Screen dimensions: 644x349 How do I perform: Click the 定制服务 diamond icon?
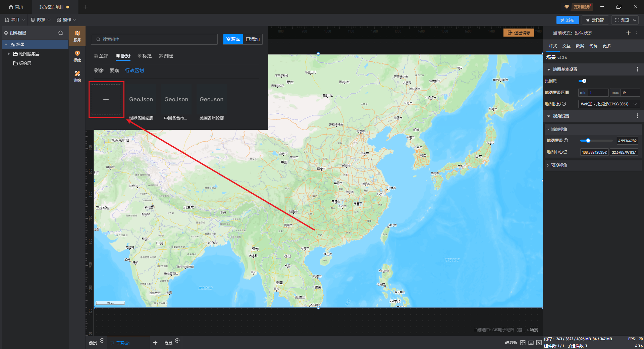pyautogui.click(x=567, y=7)
